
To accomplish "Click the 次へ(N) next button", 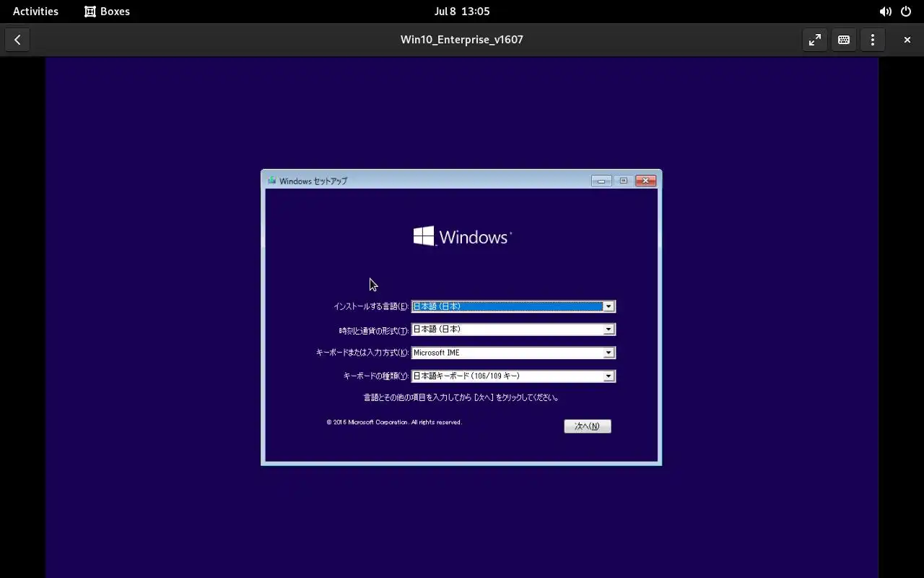I will click(587, 426).
